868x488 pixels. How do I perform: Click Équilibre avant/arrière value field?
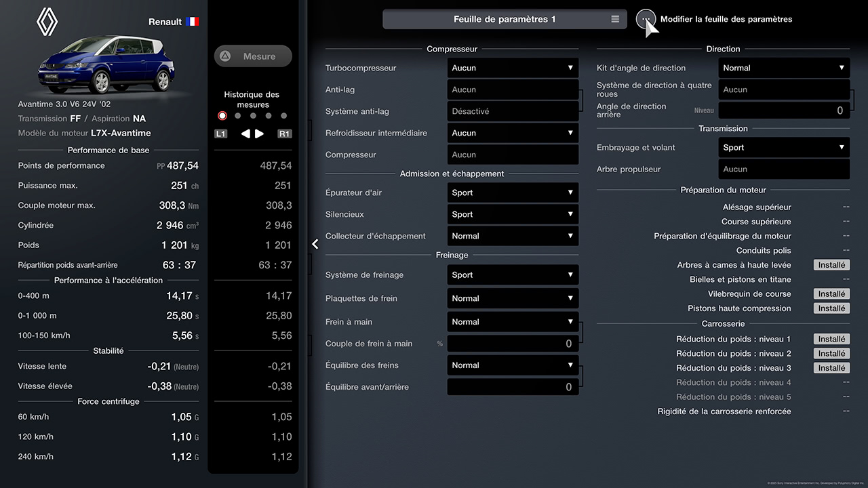click(513, 387)
